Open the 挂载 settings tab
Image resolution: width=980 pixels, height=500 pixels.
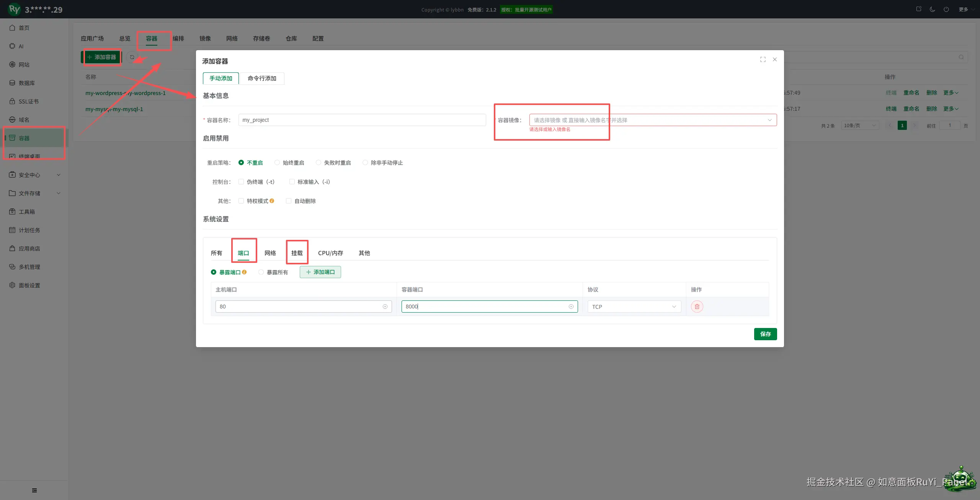click(297, 253)
